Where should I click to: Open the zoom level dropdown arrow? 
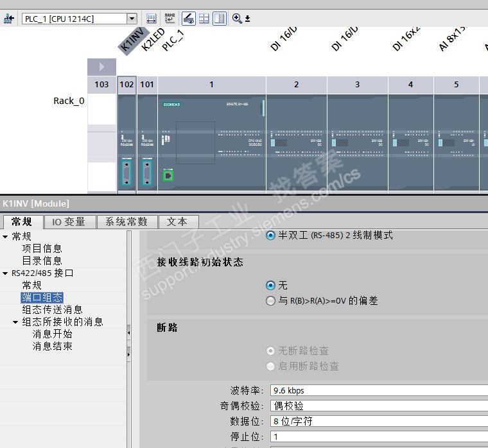pyautogui.click(x=247, y=19)
